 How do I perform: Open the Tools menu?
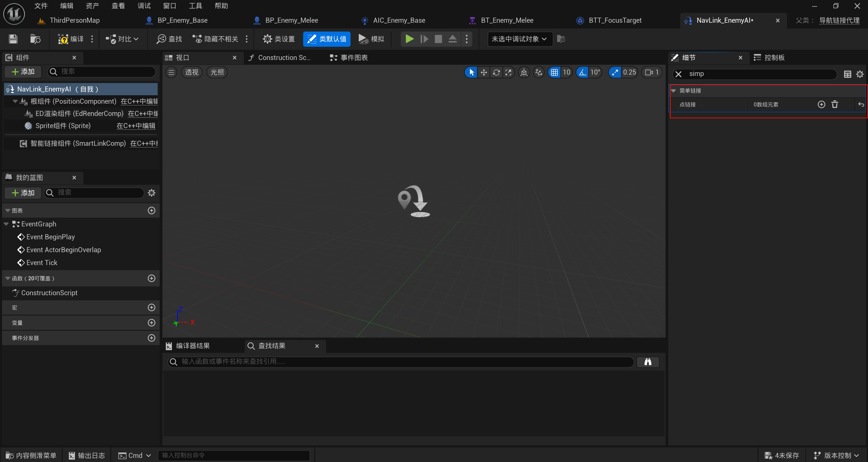point(195,6)
